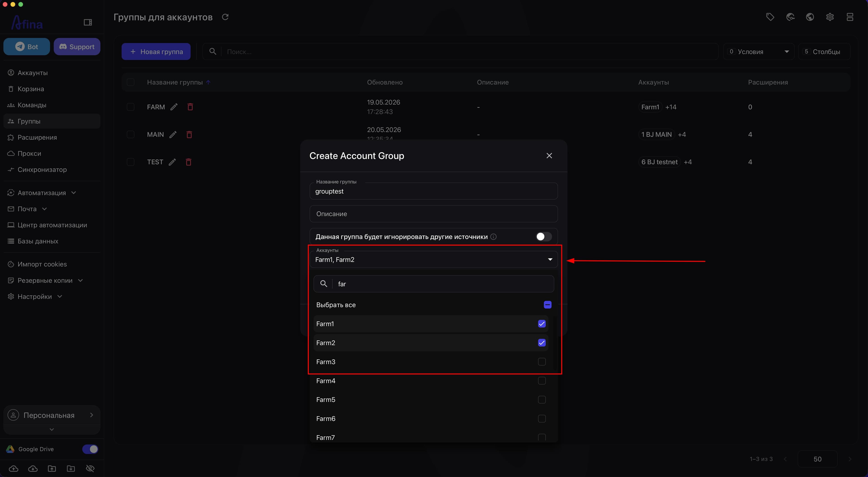Edit the TEST group with pencil icon

point(172,162)
